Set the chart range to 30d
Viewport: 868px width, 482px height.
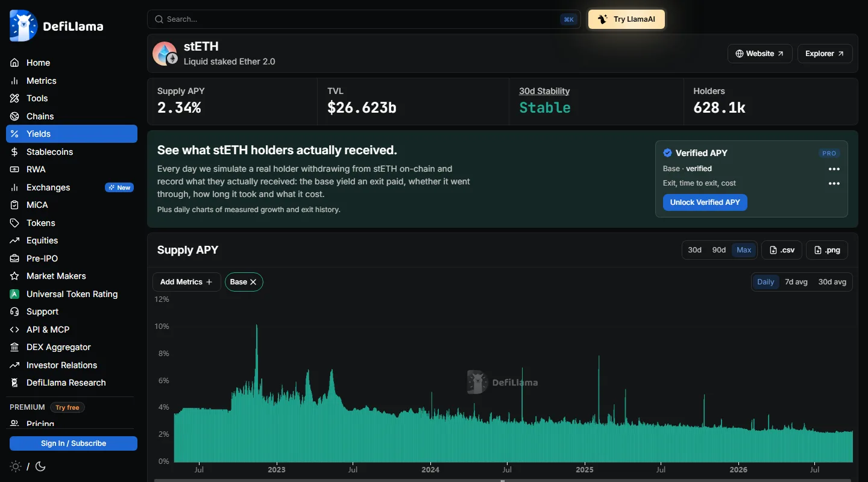coord(695,250)
